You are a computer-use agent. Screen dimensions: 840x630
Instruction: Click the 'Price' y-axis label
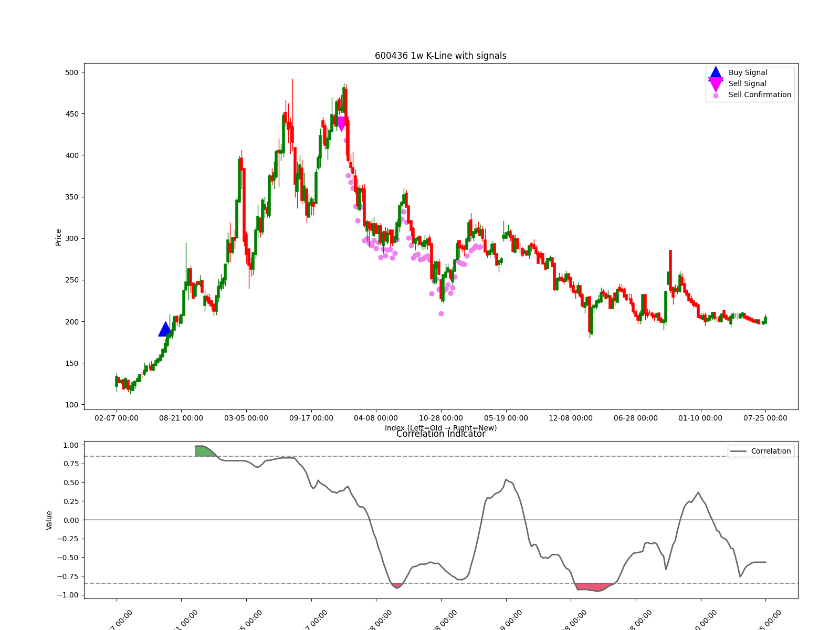coord(58,237)
